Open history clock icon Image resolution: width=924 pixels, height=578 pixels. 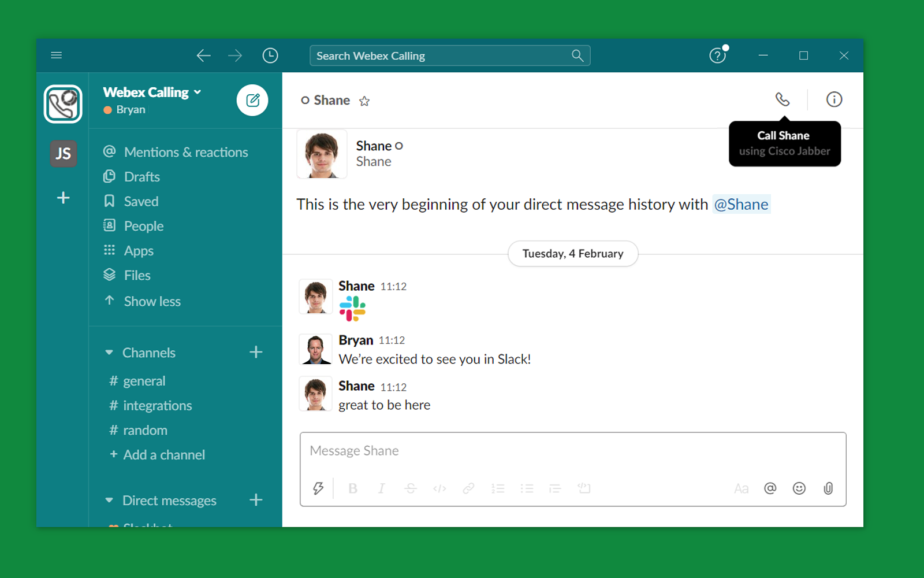[270, 55]
